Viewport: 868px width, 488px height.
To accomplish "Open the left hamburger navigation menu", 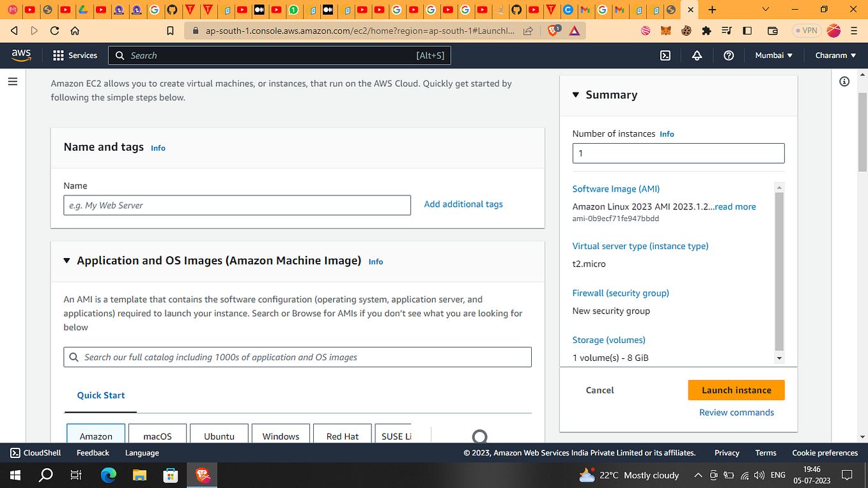I will coord(12,81).
